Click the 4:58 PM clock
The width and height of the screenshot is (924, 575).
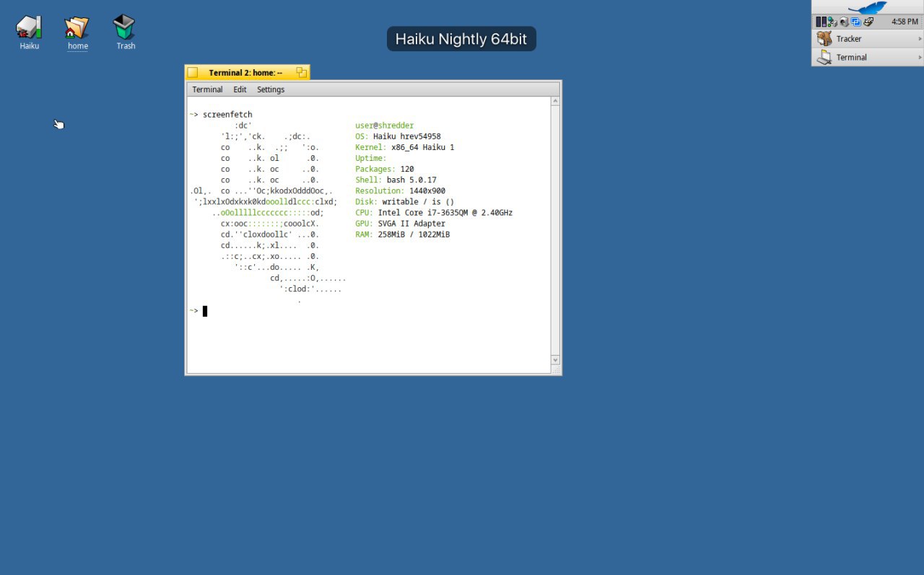coord(905,22)
